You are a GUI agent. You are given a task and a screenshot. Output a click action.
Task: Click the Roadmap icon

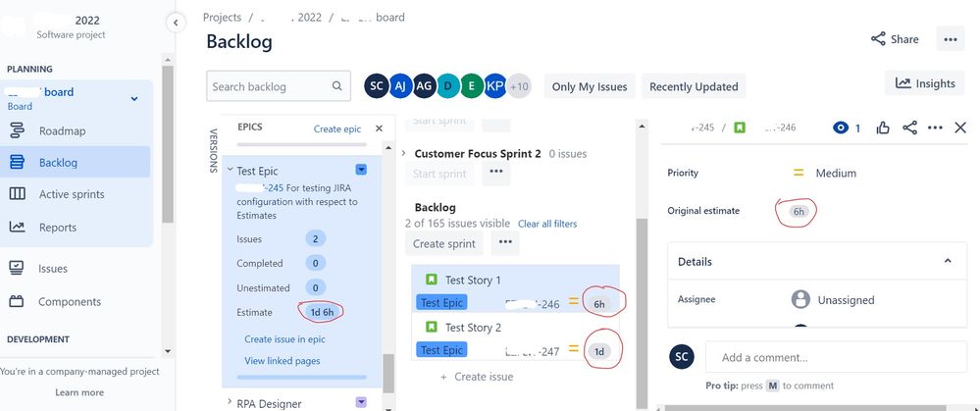point(17,131)
